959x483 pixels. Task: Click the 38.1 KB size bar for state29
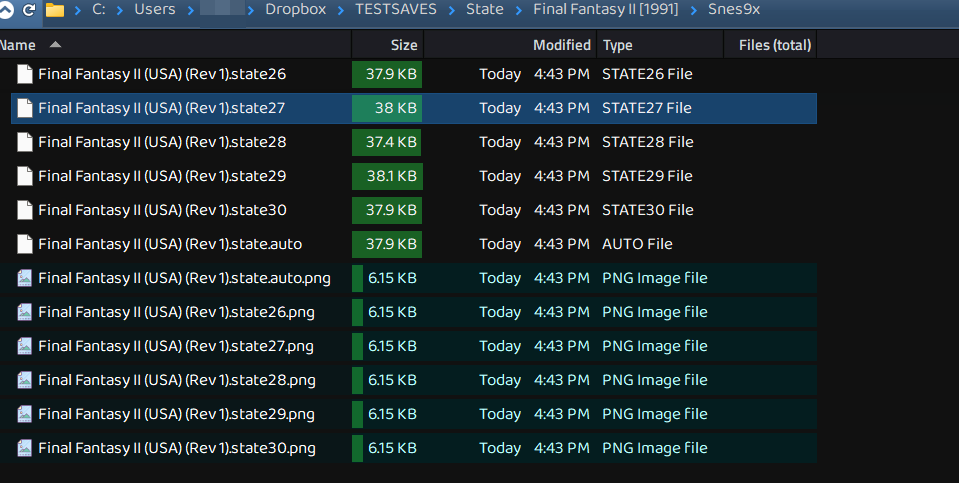click(x=388, y=176)
